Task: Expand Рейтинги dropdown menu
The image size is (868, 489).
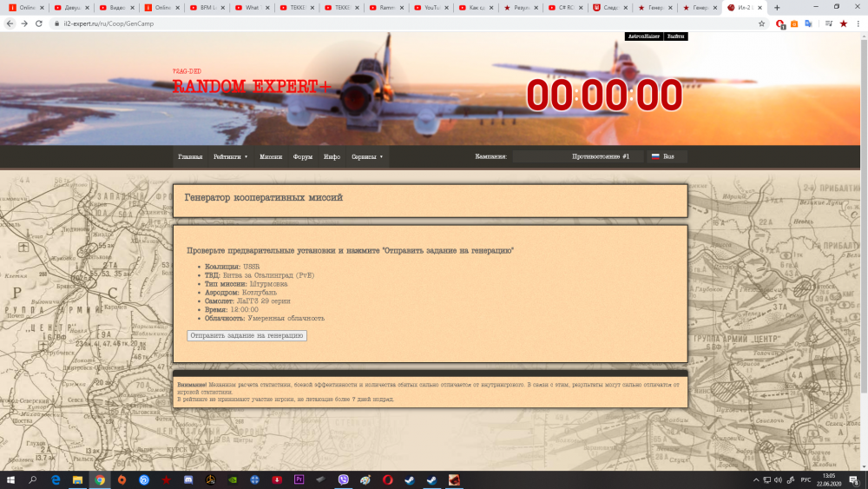Action: (230, 156)
